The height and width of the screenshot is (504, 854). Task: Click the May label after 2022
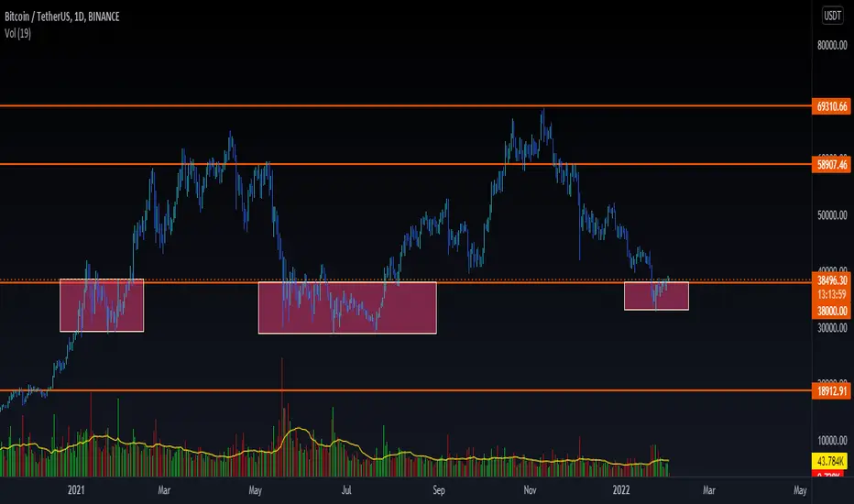(x=800, y=490)
